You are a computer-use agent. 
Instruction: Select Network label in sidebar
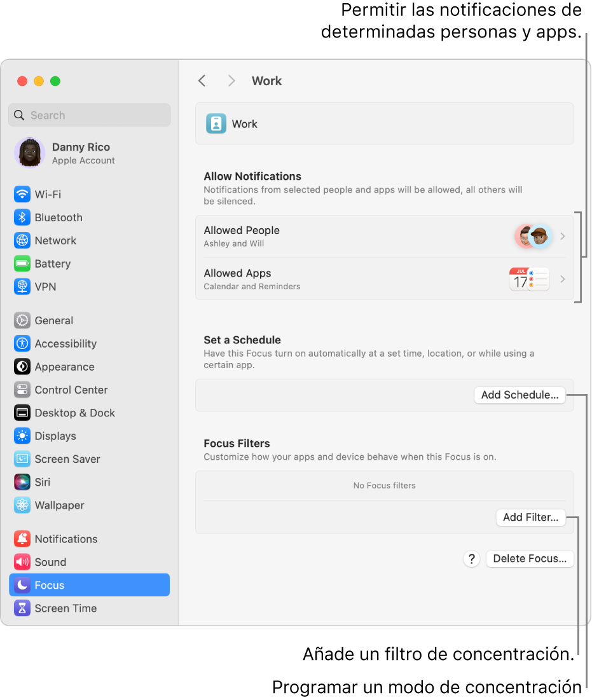55,240
